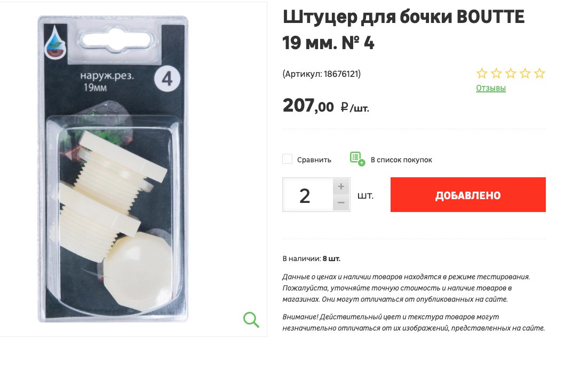Click the red ДОБАВЛЕНО button
Screen dimensions: 588x377
(468, 195)
